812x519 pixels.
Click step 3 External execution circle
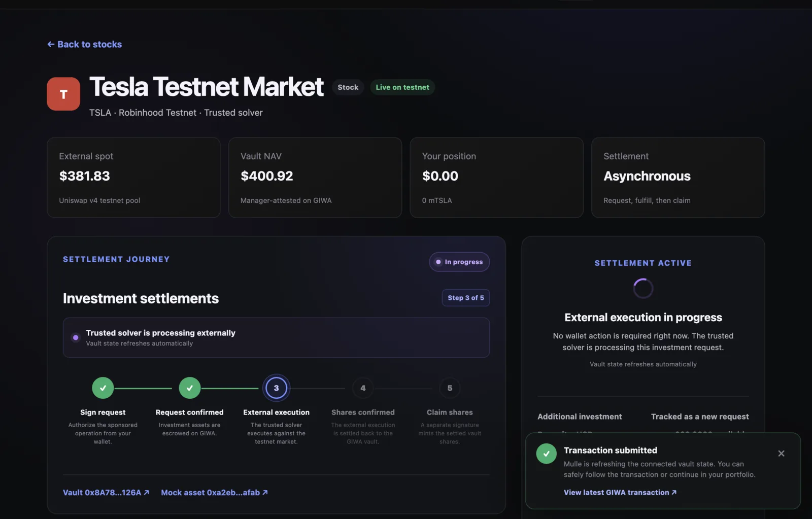click(276, 388)
